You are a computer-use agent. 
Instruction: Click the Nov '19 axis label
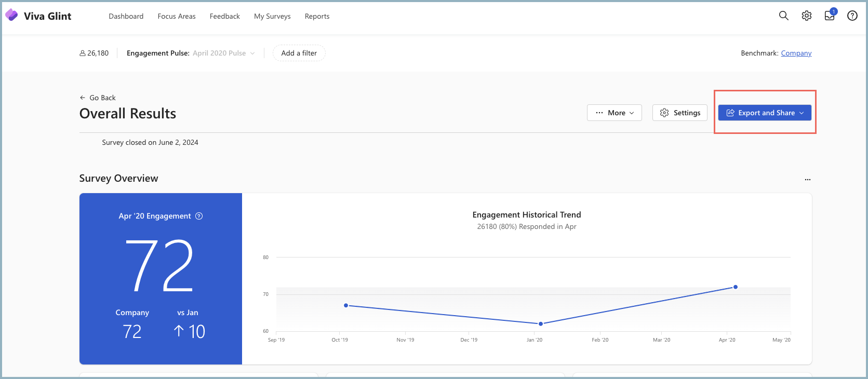coord(405,340)
